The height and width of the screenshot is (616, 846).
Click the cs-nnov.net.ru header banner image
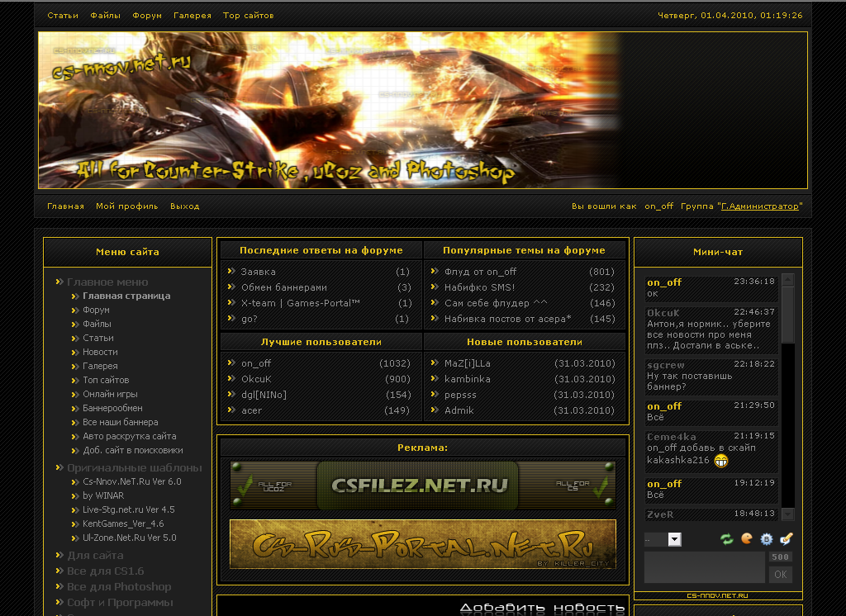click(x=422, y=110)
